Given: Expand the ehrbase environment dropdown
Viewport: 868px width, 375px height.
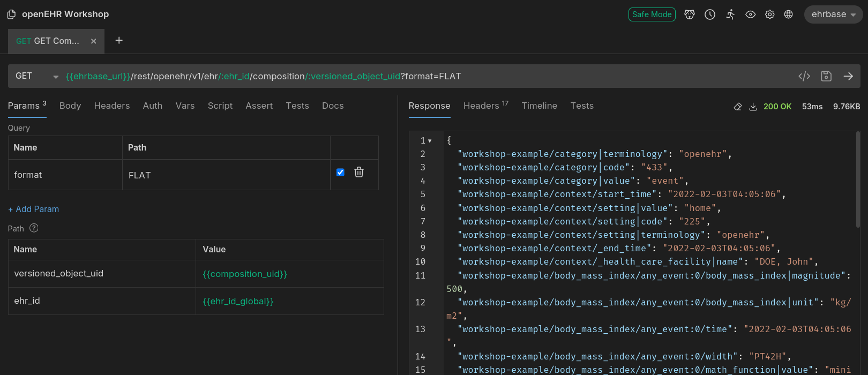Looking at the screenshot, I should [x=833, y=14].
